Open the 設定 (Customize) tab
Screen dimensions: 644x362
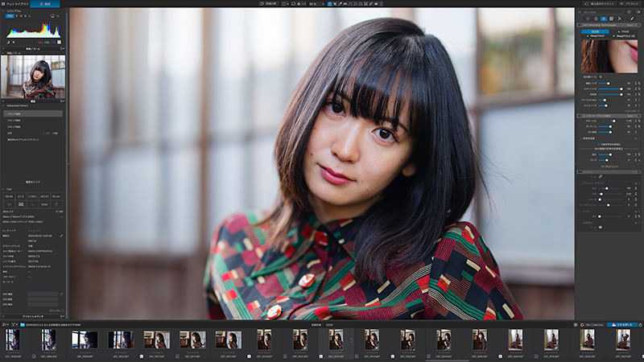[45, 4]
